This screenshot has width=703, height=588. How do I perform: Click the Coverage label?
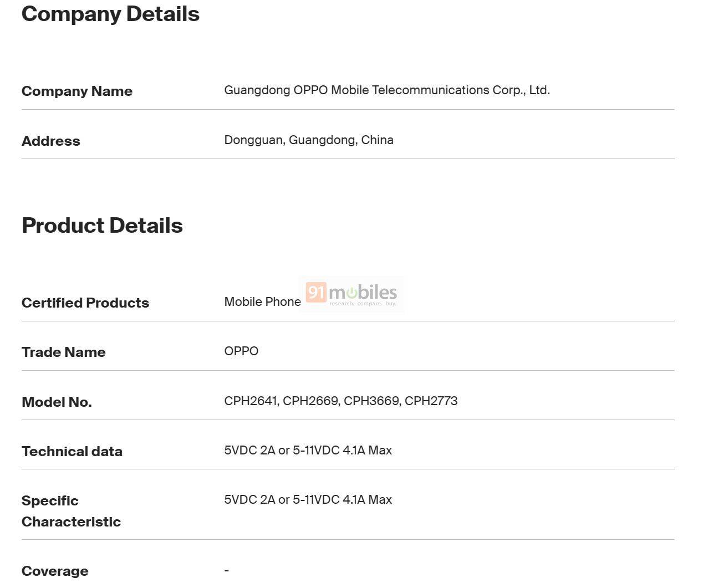(55, 571)
